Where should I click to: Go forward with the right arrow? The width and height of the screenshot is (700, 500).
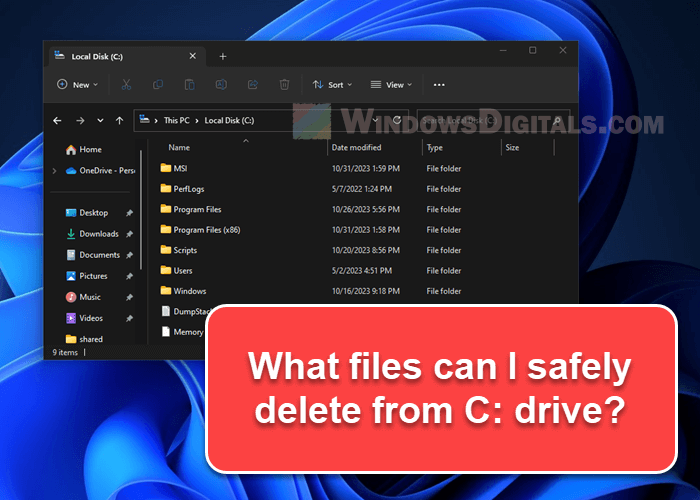point(80,121)
